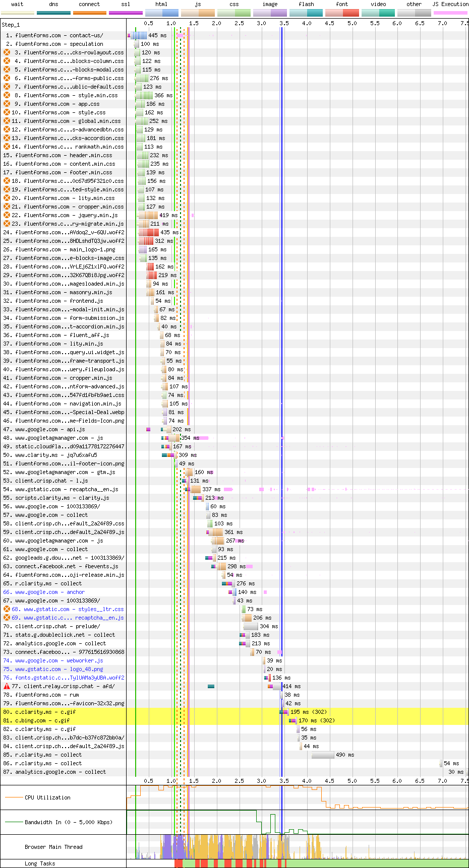Click render-blocking icon beside lity.min.css
This screenshot has height=868, width=469.
(7, 198)
